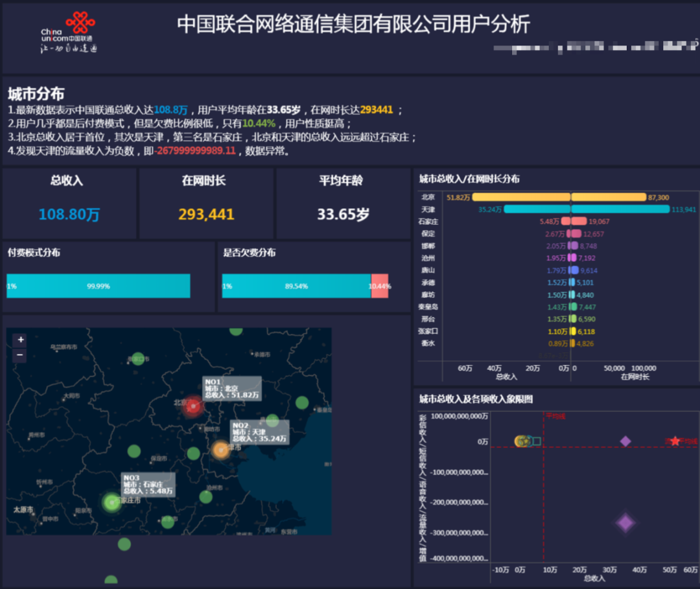Screen dimensions: 700x589
Task: Click the 城市总收入/在网时长分布 chart title
Action: pos(469,179)
